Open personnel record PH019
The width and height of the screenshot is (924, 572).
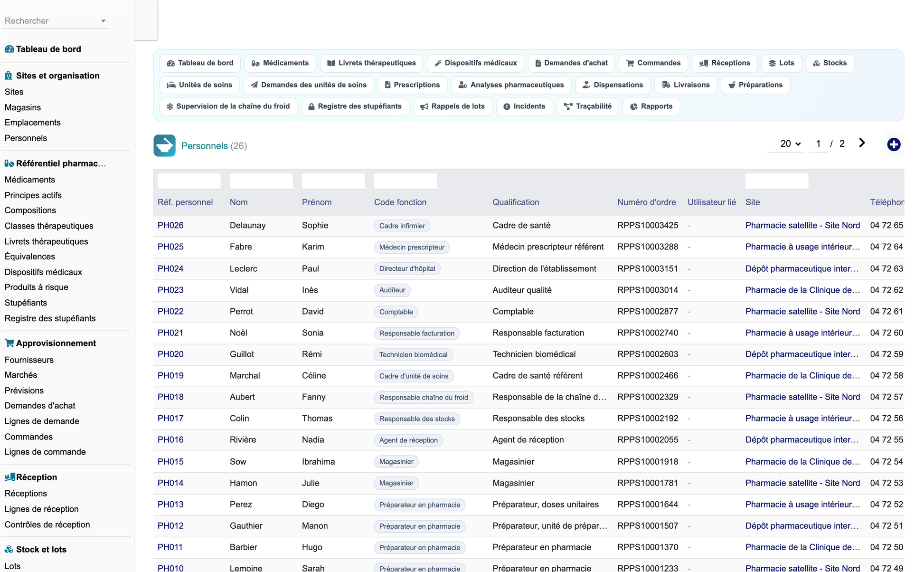tap(170, 376)
